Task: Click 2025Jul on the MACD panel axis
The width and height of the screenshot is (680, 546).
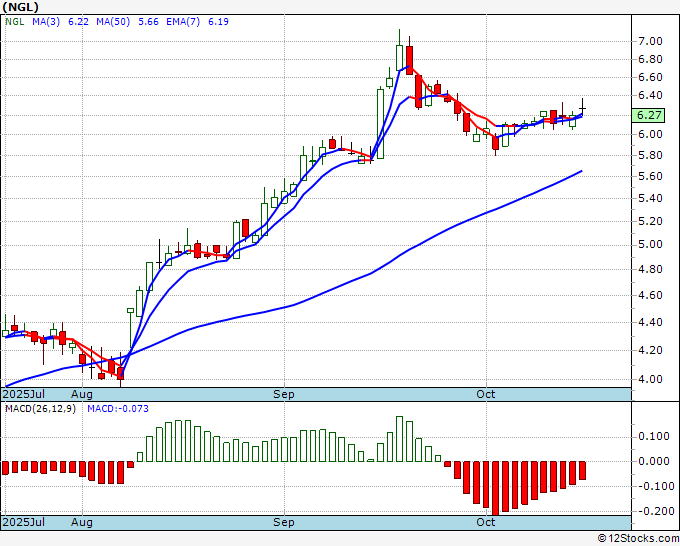Action: (x=23, y=522)
